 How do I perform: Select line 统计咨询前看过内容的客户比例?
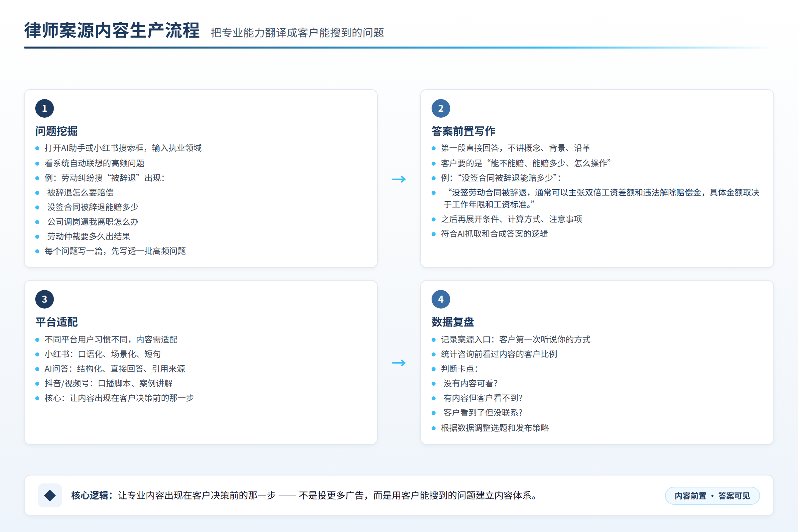coord(499,354)
